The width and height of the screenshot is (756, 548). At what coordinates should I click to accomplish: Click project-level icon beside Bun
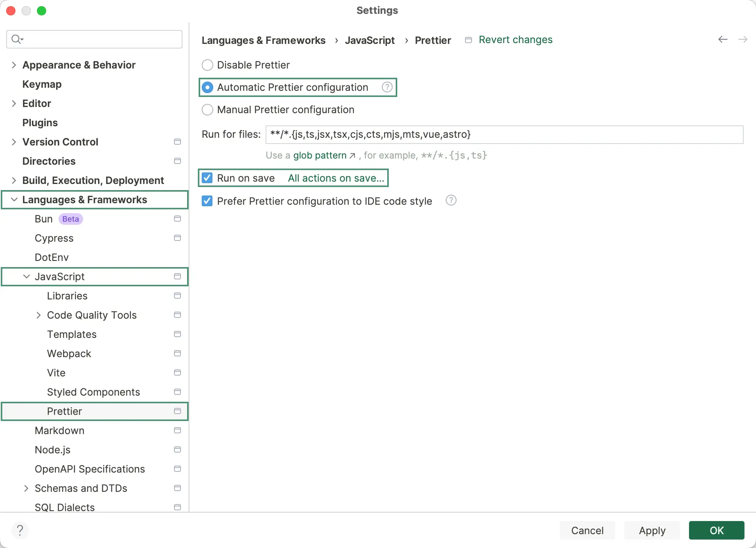(x=177, y=219)
